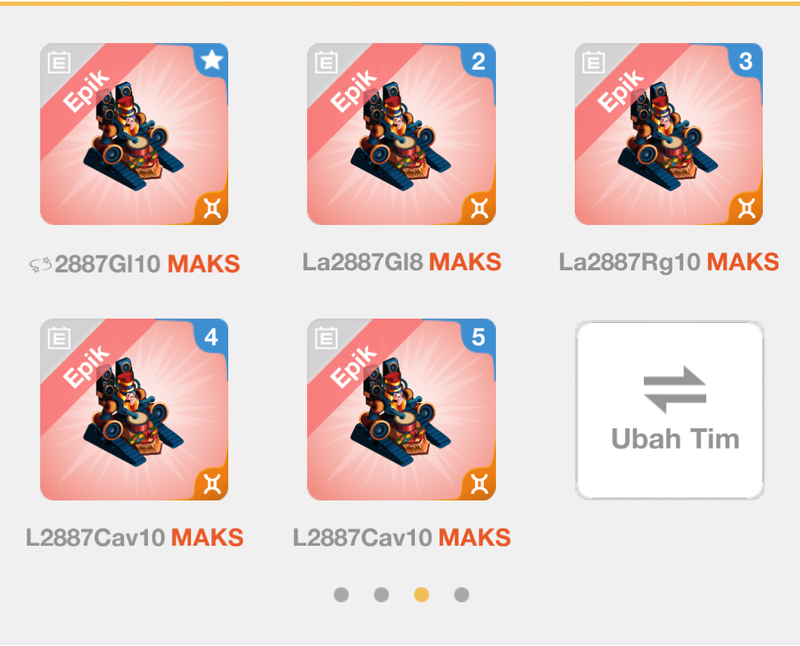Go to first page indicator dot
Image resolution: width=800 pixels, height=646 pixels.
[x=341, y=594]
